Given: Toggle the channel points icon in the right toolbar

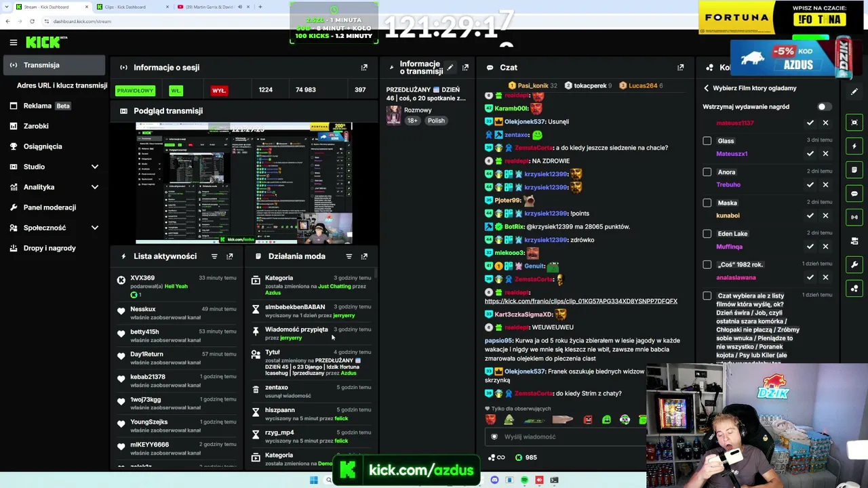Looking at the screenshot, I should click(854, 288).
